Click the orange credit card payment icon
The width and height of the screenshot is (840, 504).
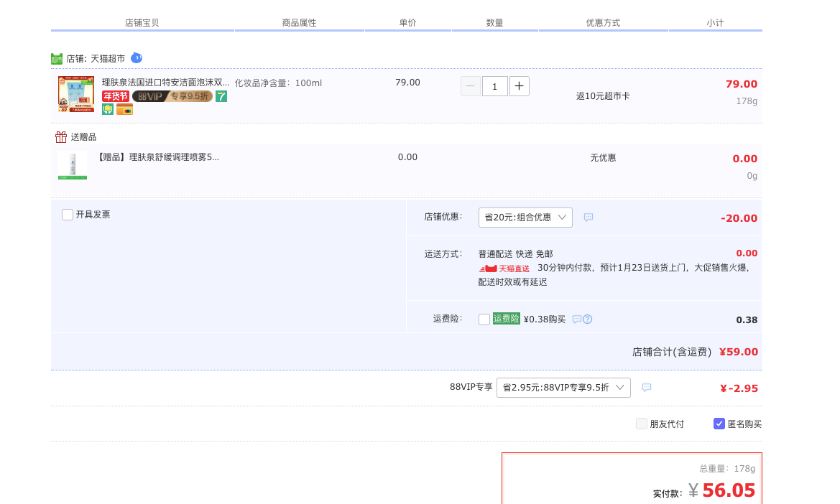click(124, 110)
